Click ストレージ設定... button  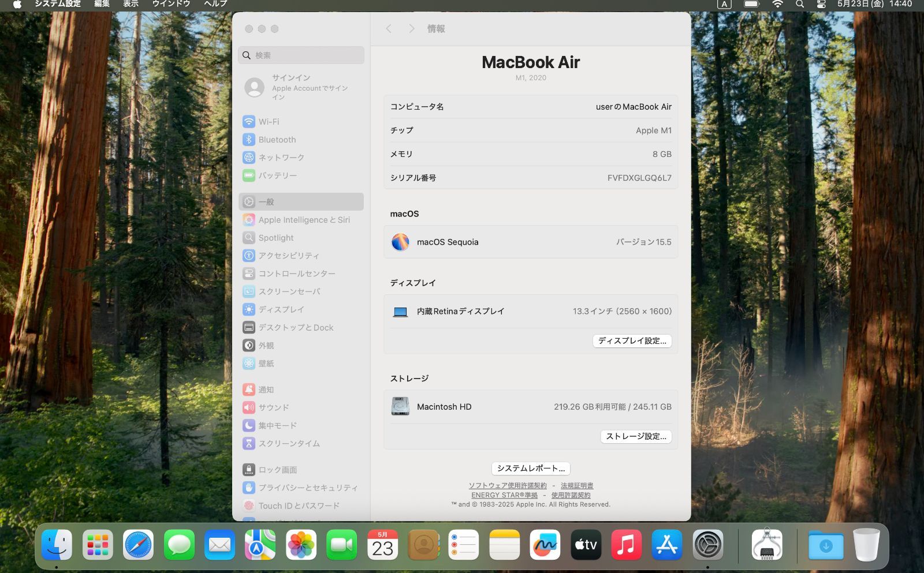tap(636, 437)
